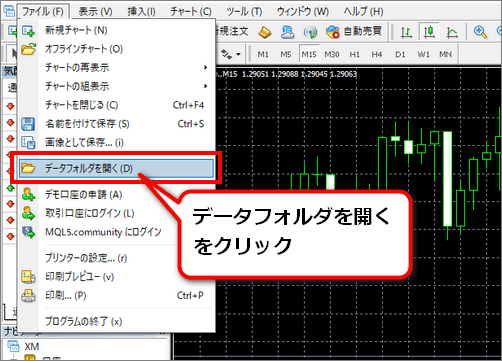This screenshot has width=502, height=361.
Task: Select the M15 timeframe
Action: [309, 54]
